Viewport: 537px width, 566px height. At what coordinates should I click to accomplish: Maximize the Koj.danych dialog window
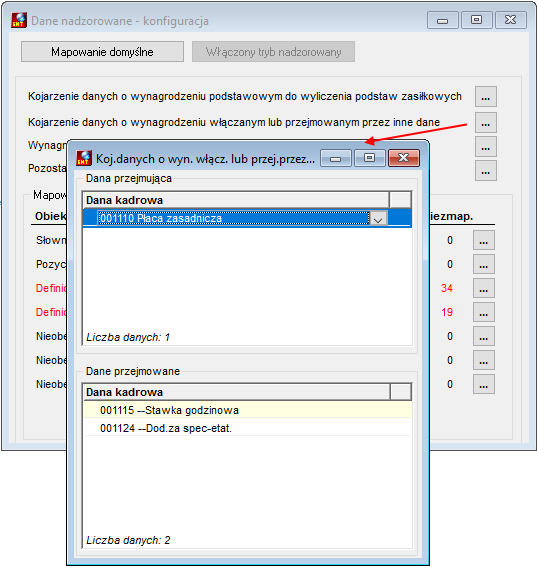click(369, 158)
